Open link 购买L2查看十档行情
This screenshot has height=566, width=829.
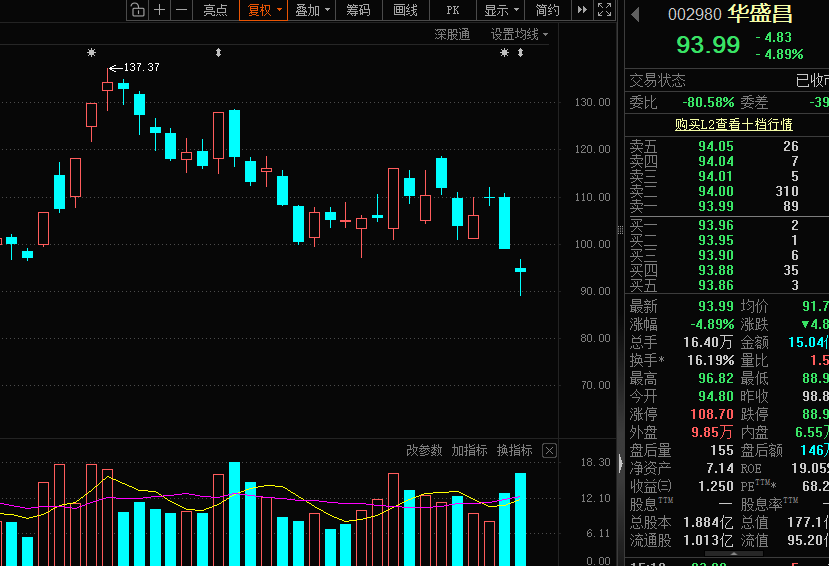(x=733, y=124)
